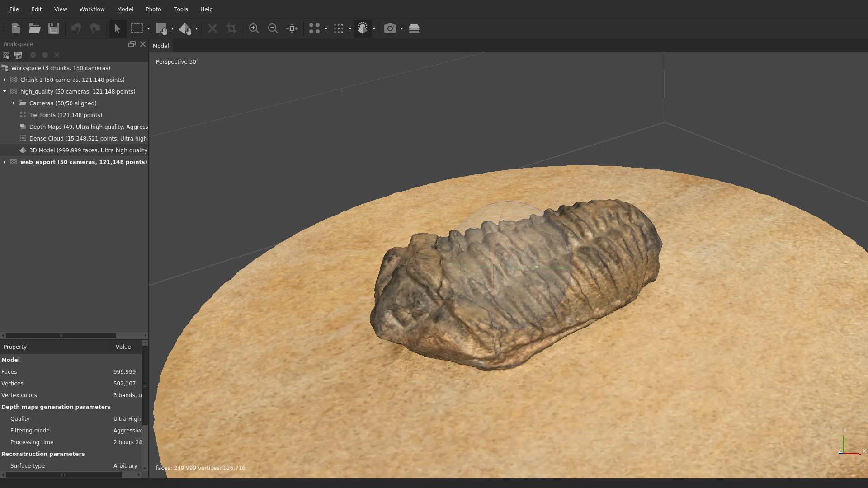Switch to the Model tab

click(x=160, y=46)
